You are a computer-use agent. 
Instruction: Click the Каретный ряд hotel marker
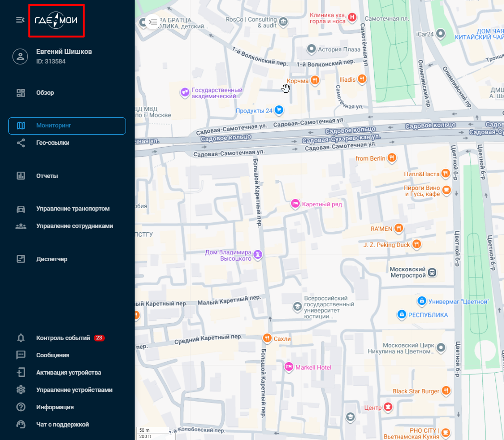pyautogui.click(x=296, y=204)
